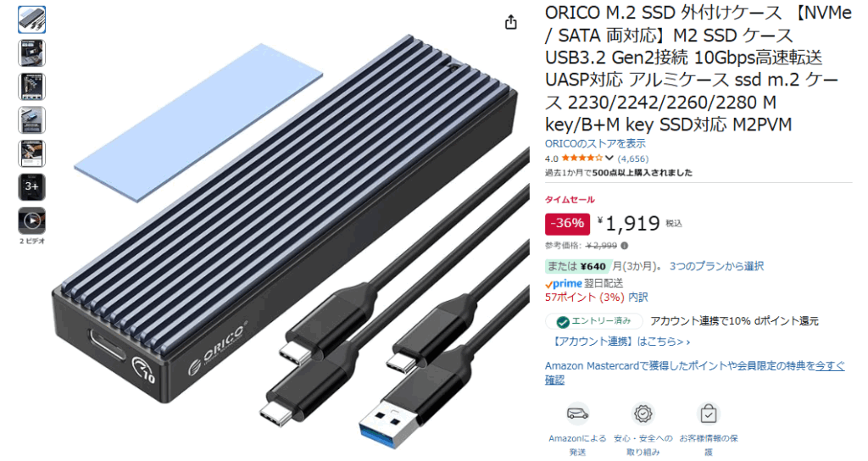Open the アカウント連携 はこちら link
The width and height of the screenshot is (868, 461).
pos(620,342)
